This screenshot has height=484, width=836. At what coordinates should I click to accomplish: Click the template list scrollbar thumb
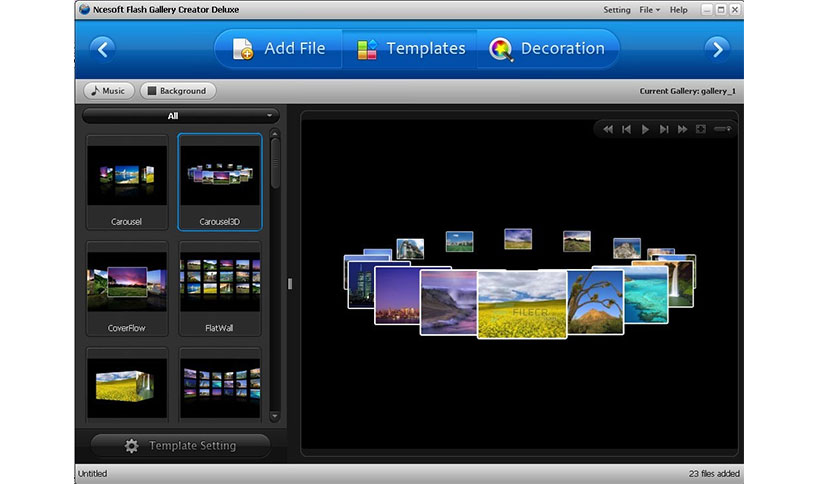tap(275, 164)
